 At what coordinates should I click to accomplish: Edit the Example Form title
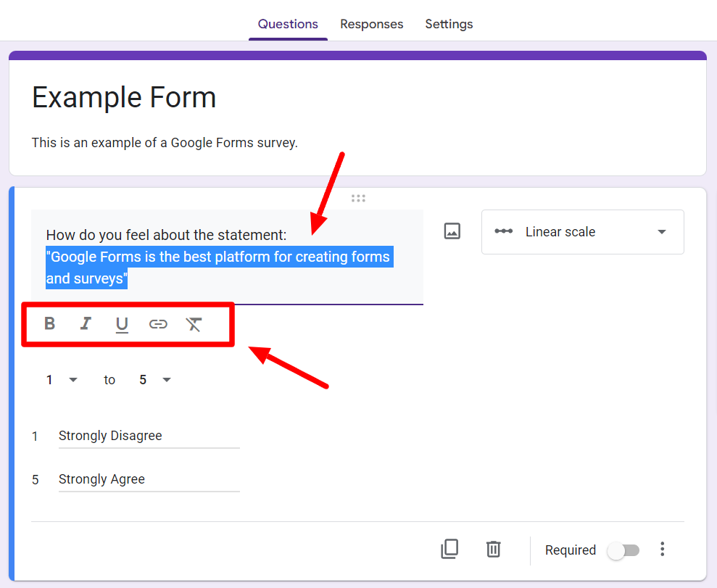[x=124, y=97]
